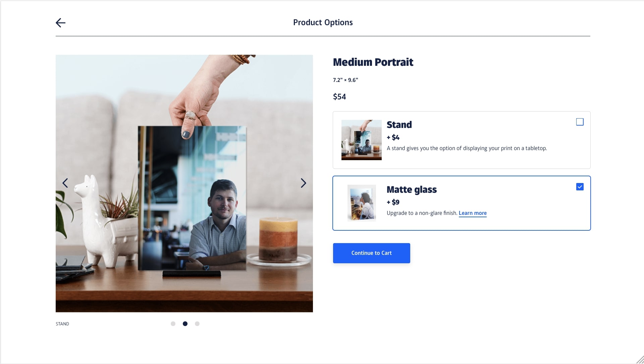Click the + $4 stand price
644x364 pixels.
point(393,137)
